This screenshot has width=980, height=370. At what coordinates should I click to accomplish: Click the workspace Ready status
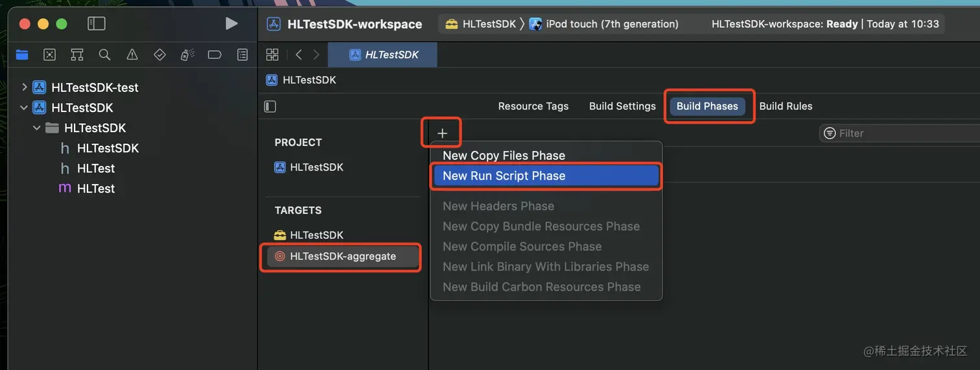(x=825, y=24)
